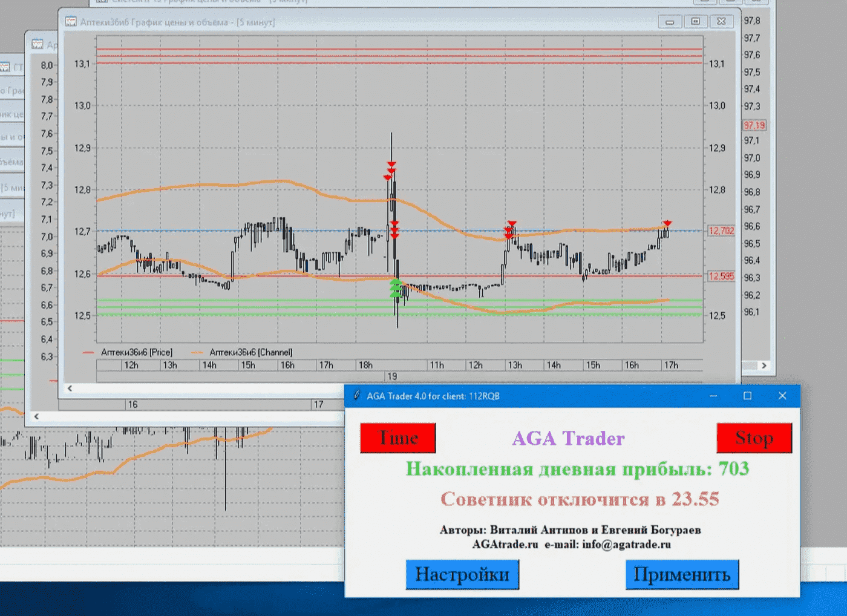Click the "AGA Trader 4.0 for client: 112RQB" title
Viewport: 847px width, 616px height.
(433, 396)
